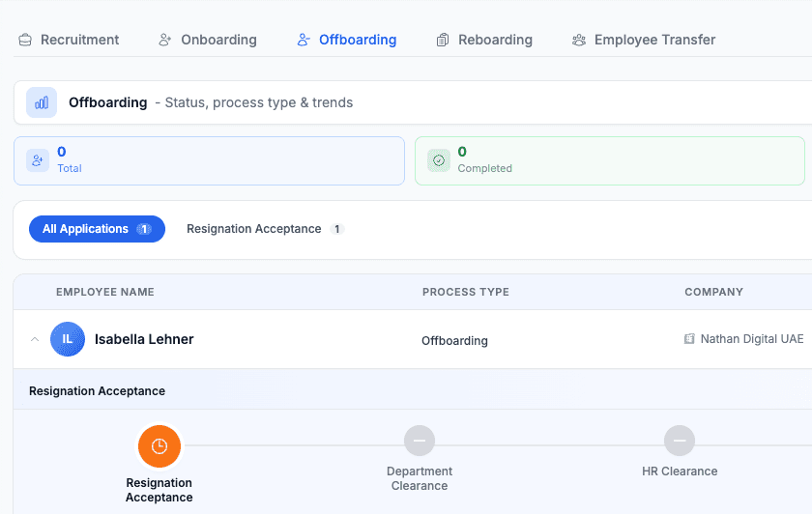Sort by Company column header
The height and width of the screenshot is (514, 812).
tap(713, 292)
